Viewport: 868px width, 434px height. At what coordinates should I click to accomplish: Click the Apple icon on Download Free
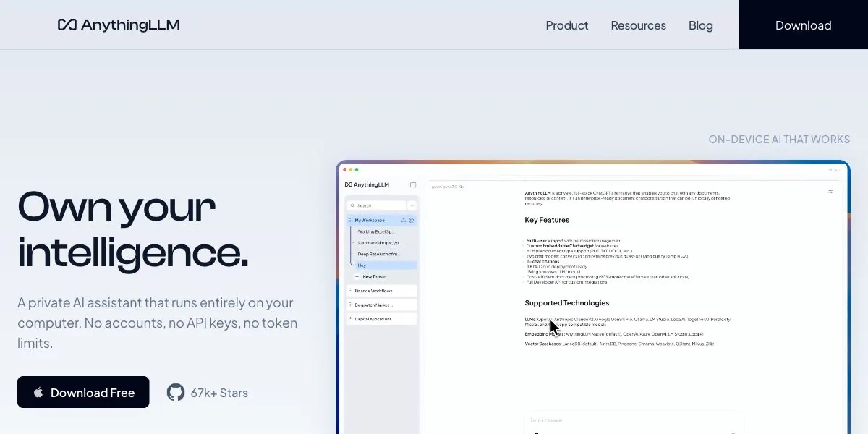[38, 392]
